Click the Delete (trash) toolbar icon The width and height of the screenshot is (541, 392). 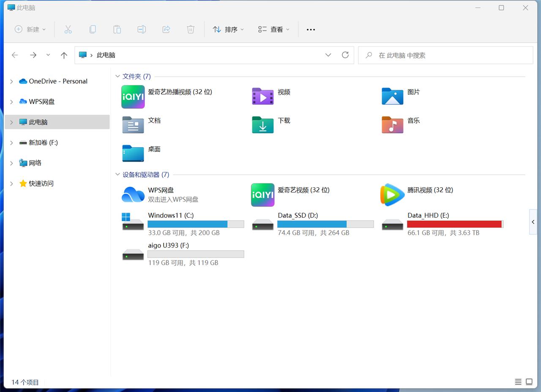coord(191,29)
